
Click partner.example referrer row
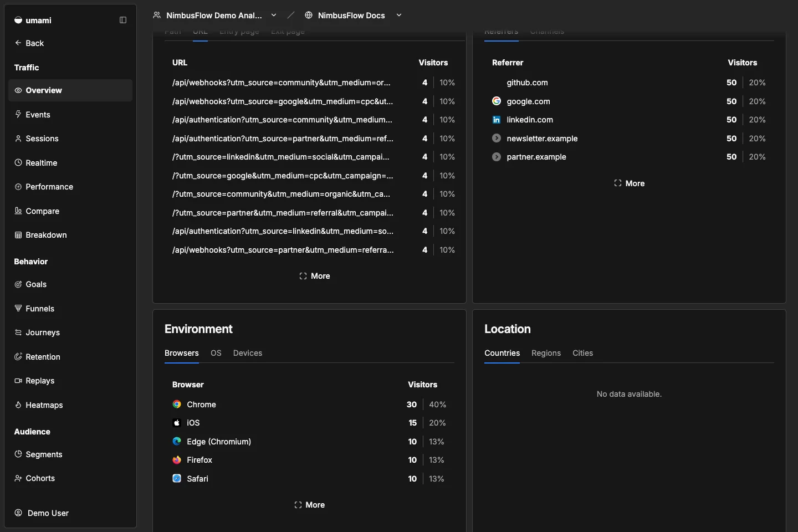coord(629,157)
